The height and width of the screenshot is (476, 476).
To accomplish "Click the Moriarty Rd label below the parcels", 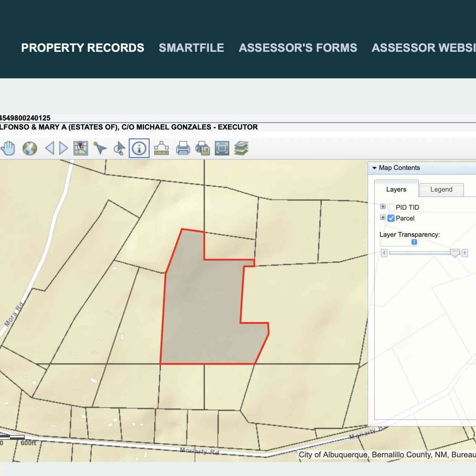I will tap(199, 451).
